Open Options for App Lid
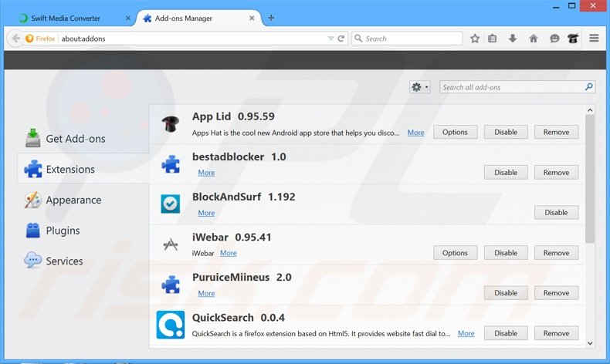This screenshot has height=364, width=610. pyautogui.click(x=455, y=132)
